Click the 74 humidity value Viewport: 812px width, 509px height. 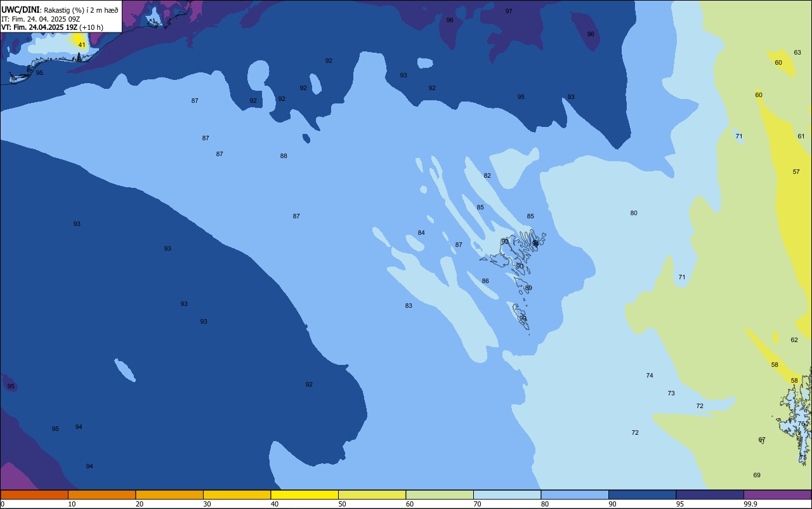click(650, 376)
